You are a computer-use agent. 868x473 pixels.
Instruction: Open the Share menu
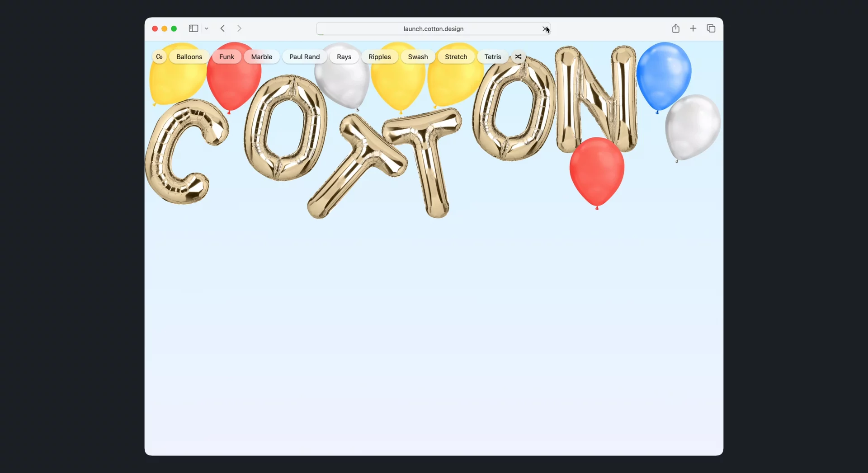coord(675,28)
